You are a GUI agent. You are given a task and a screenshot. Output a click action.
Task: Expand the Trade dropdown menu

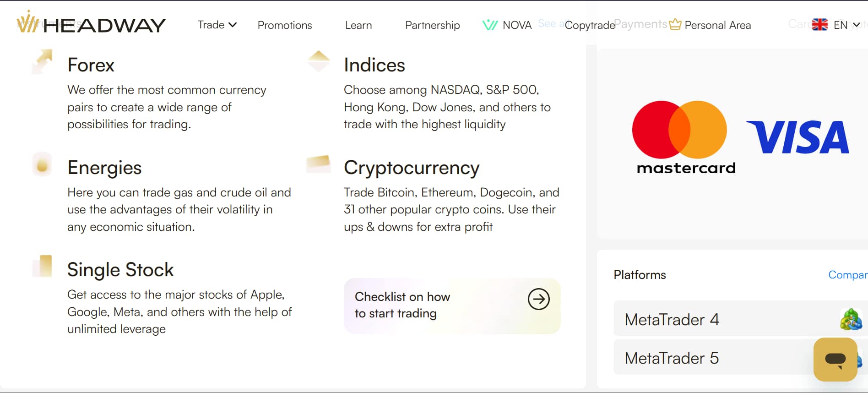[x=217, y=25]
